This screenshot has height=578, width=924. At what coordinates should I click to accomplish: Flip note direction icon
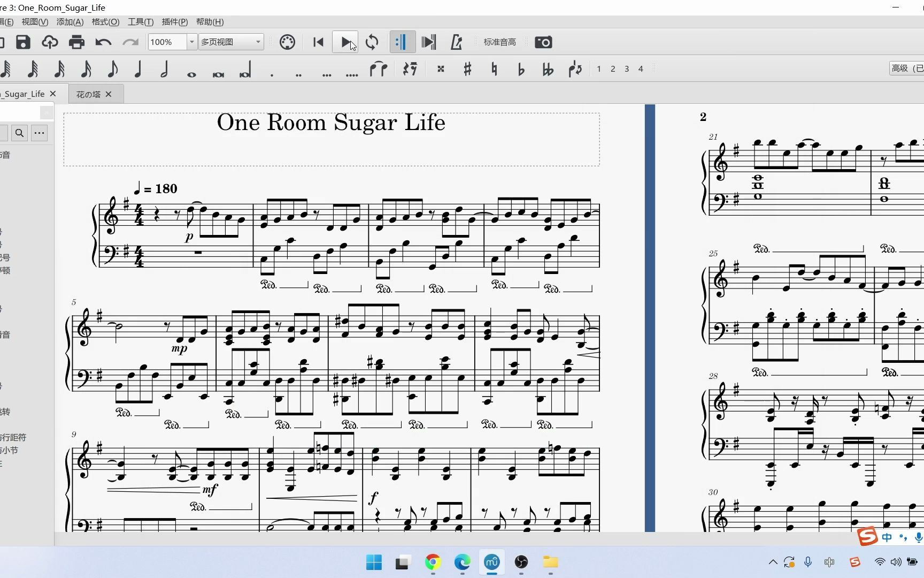click(x=575, y=69)
